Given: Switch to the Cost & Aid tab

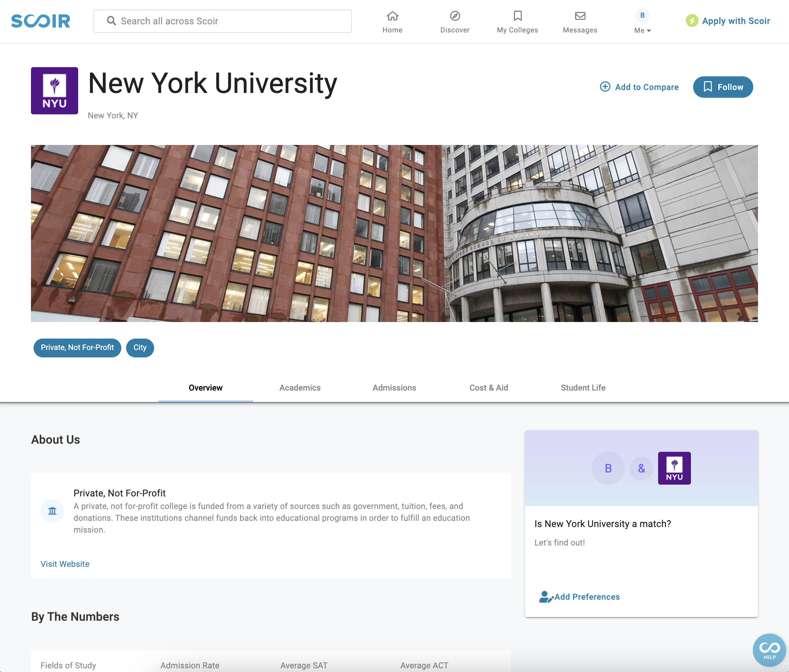Looking at the screenshot, I should coord(489,388).
